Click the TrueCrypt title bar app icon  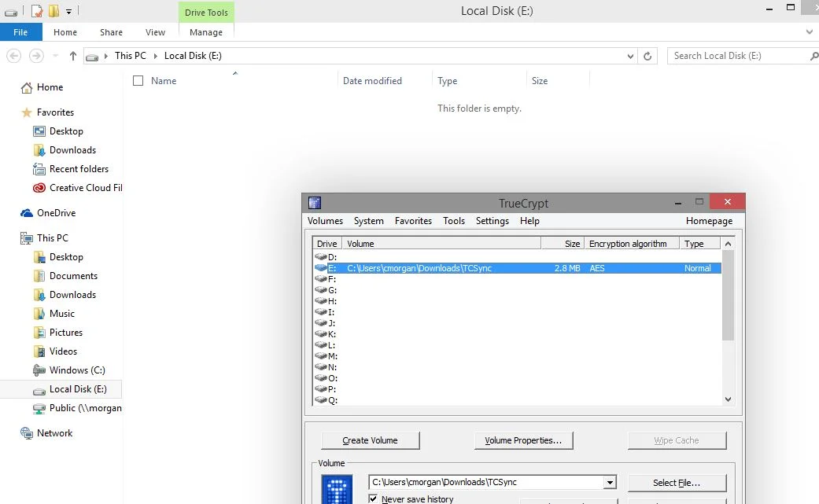[x=315, y=203]
